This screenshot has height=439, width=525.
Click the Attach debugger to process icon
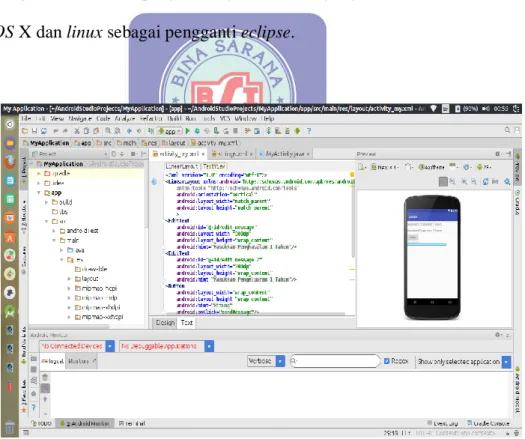pyautogui.click(x=216, y=131)
